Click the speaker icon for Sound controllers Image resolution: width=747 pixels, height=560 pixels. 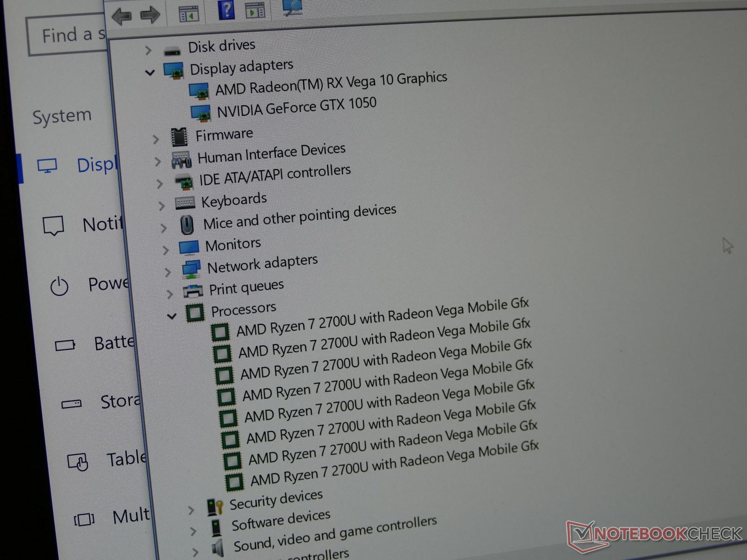click(x=218, y=548)
